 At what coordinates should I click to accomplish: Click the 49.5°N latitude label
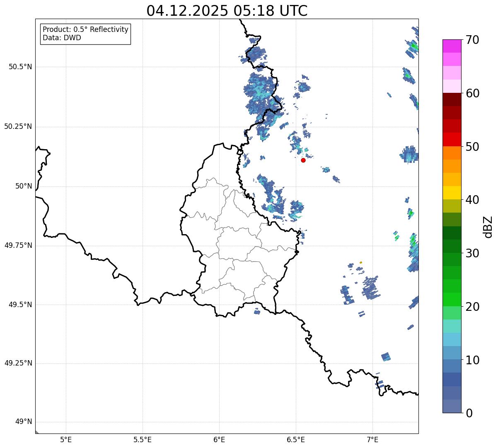tap(20, 305)
